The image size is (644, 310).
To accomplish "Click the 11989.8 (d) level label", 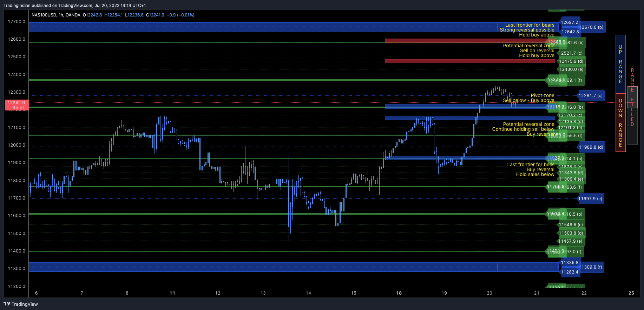I will pyautogui.click(x=591, y=147).
